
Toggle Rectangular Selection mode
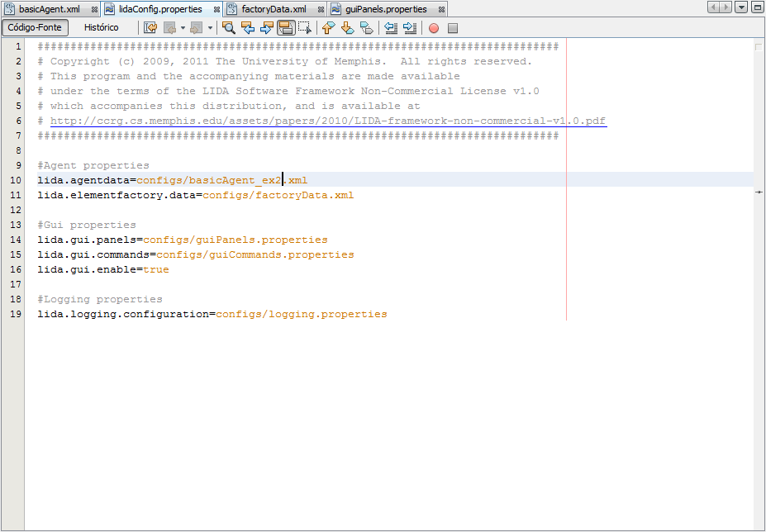[x=305, y=27]
